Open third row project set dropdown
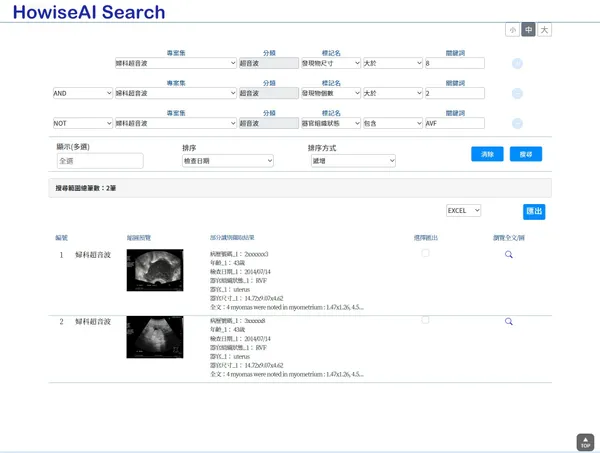Image resolution: width=600 pixels, height=453 pixels. (176, 123)
